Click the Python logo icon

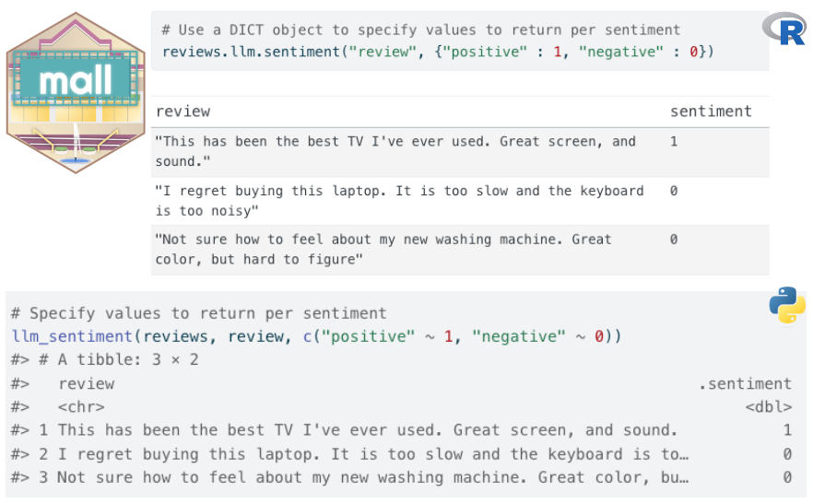786,306
